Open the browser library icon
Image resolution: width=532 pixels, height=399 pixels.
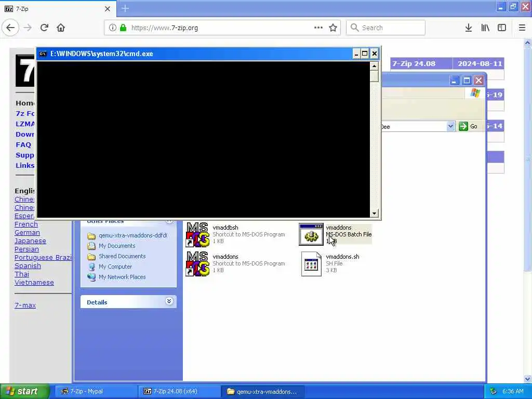point(485,28)
